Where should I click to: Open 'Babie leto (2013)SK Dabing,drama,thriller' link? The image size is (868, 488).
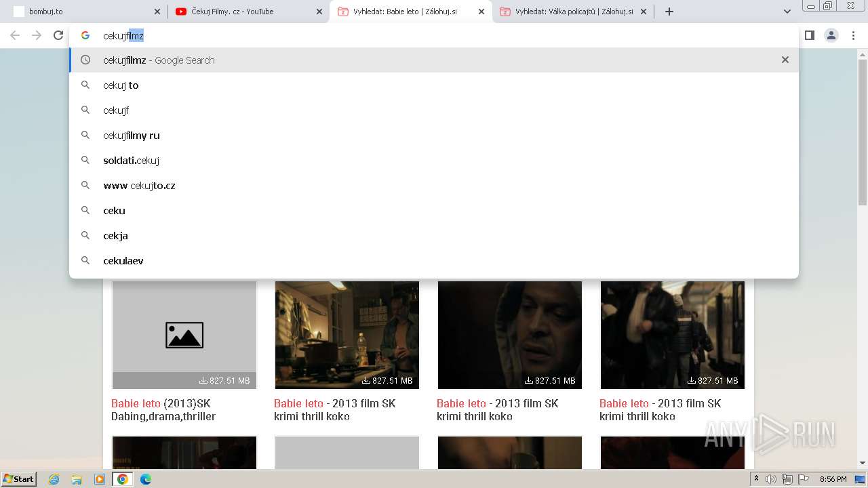pos(163,410)
